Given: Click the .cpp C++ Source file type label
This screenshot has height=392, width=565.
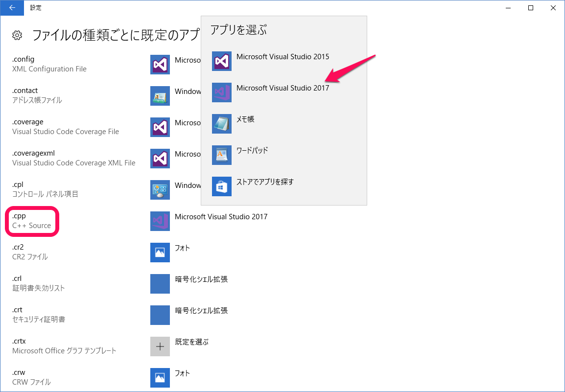Looking at the screenshot, I should [x=32, y=221].
